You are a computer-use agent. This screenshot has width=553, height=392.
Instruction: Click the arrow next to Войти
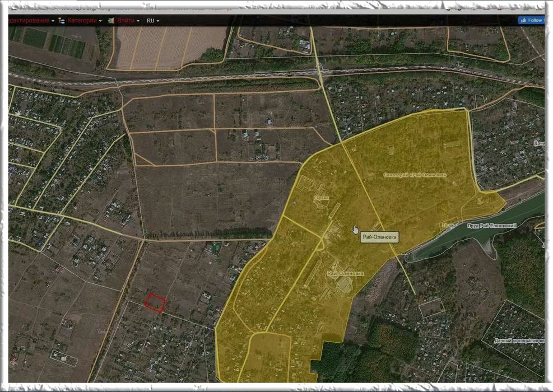click(138, 21)
